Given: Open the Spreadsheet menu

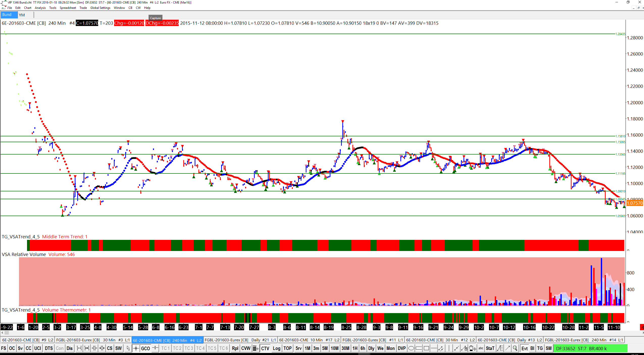Looking at the screenshot, I should 68,8.
